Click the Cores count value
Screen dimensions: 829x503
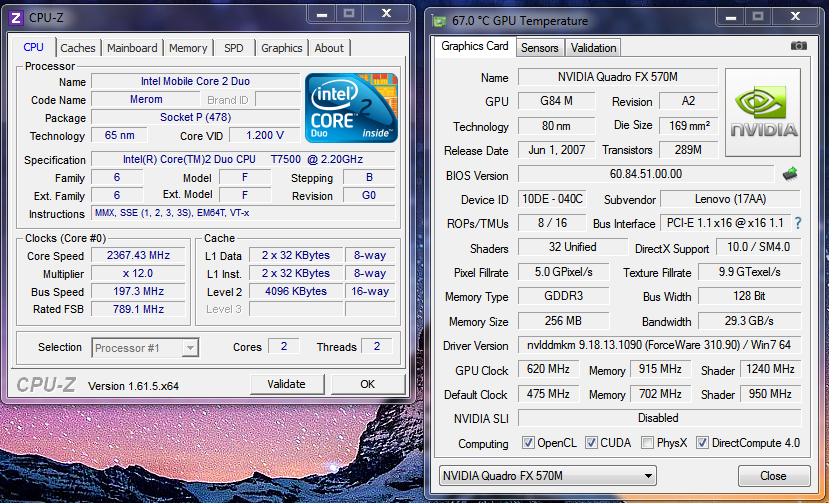284,346
